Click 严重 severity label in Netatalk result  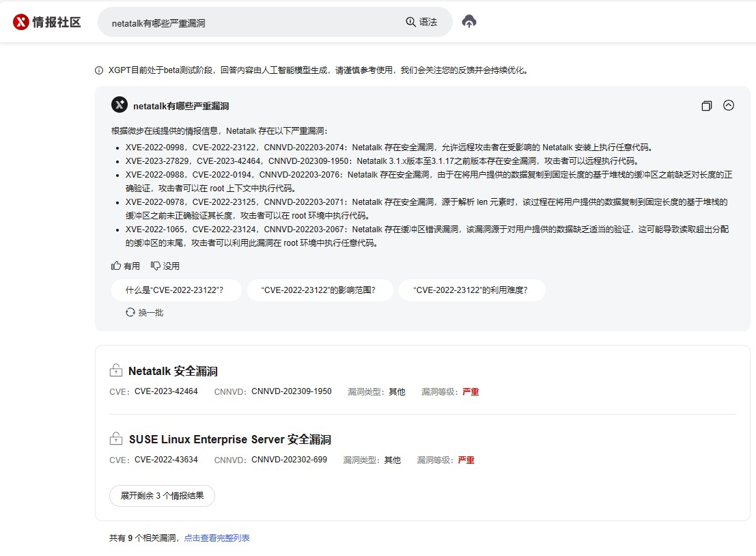pos(471,391)
